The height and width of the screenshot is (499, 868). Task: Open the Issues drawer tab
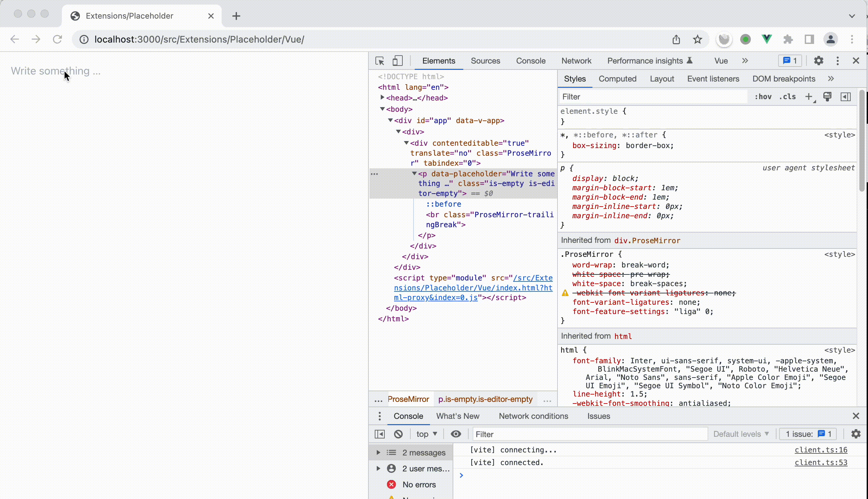pyautogui.click(x=598, y=416)
